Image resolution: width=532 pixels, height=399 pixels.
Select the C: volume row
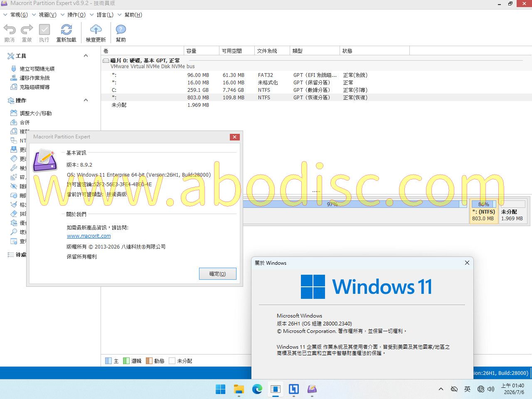(316, 90)
